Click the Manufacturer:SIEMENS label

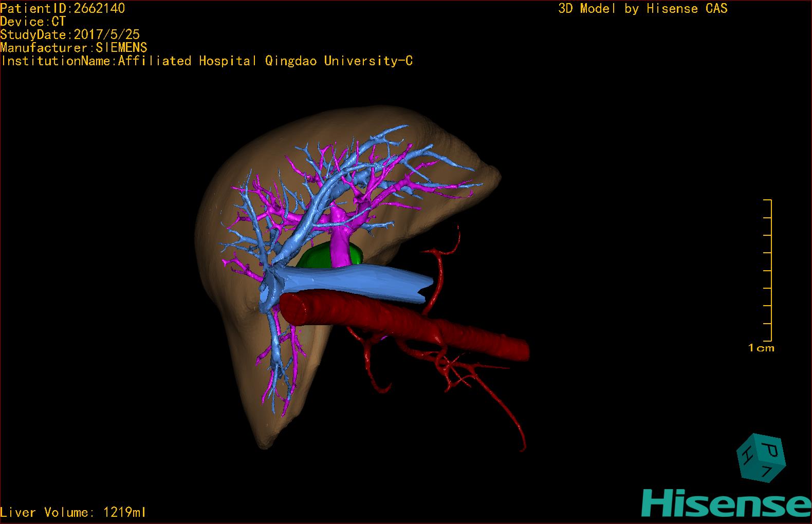[74, 48]
